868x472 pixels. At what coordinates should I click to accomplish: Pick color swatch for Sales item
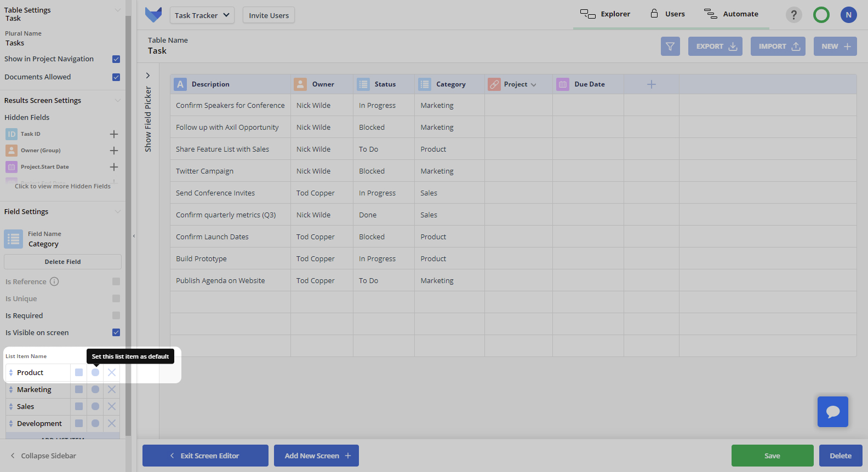pos(79,406)
